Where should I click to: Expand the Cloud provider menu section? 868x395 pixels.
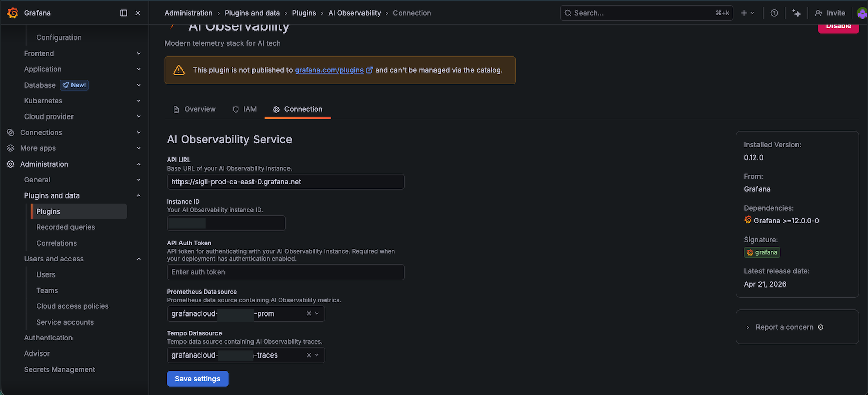tap(139, 116)
